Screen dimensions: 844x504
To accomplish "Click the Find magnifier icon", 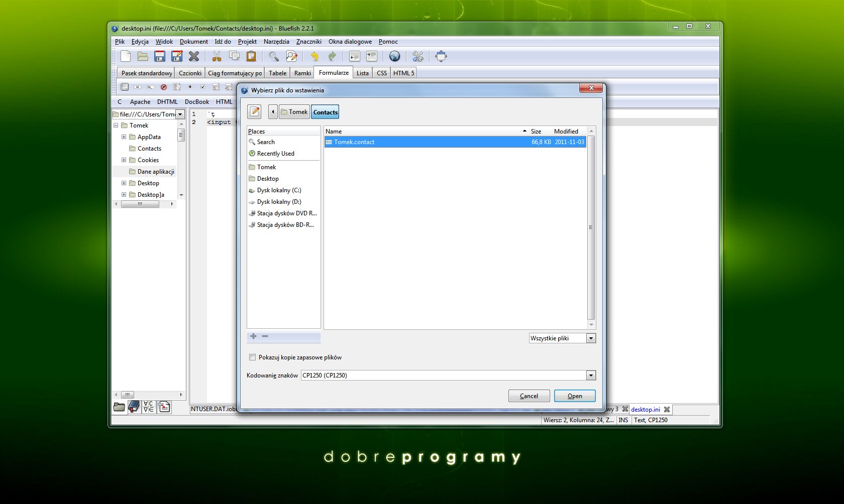I will [274, 56].
